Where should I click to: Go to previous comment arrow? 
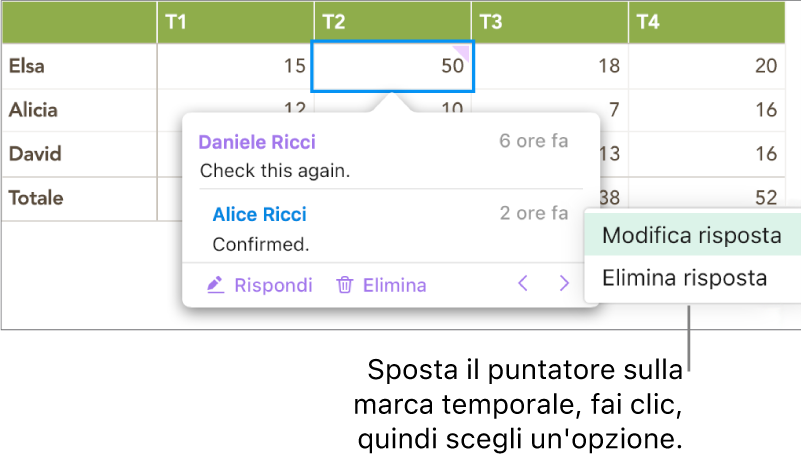[522, 285]
